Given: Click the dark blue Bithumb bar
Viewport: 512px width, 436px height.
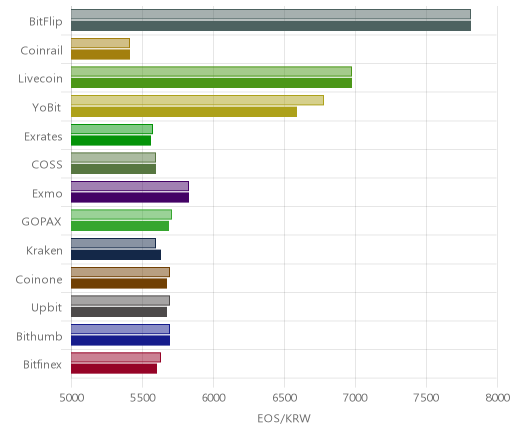Looking at the screenshot, I should pos(120,341).
